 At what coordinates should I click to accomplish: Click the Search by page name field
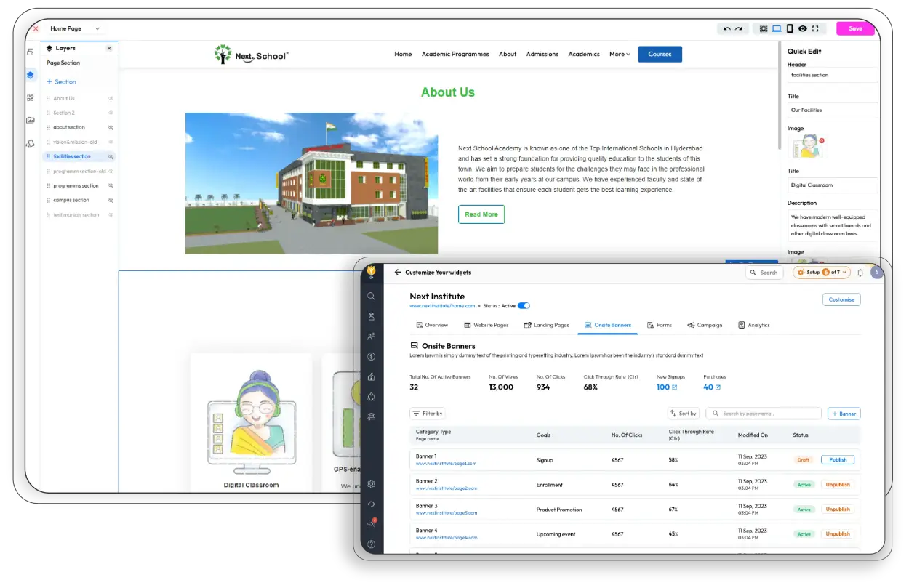tap(764, 414)
